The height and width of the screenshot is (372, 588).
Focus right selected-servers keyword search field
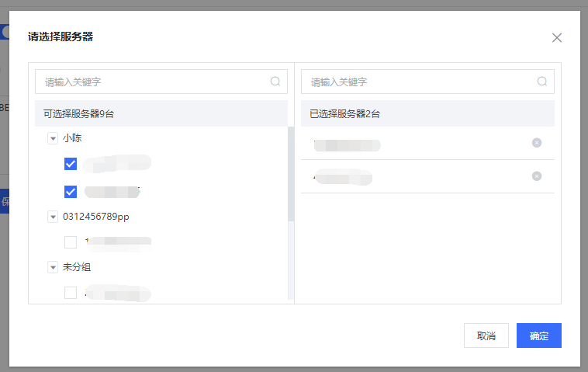click(x=419, y=82)
